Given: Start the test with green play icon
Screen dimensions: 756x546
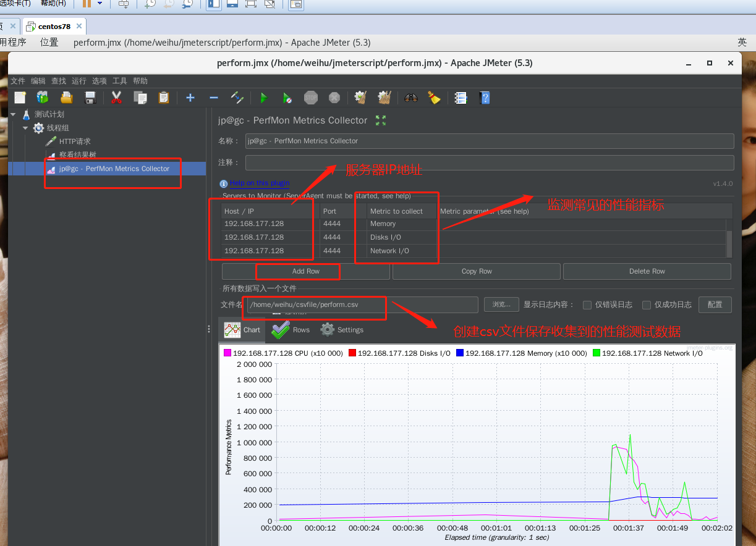Looking at the screenshot, I should pos(264,98).
